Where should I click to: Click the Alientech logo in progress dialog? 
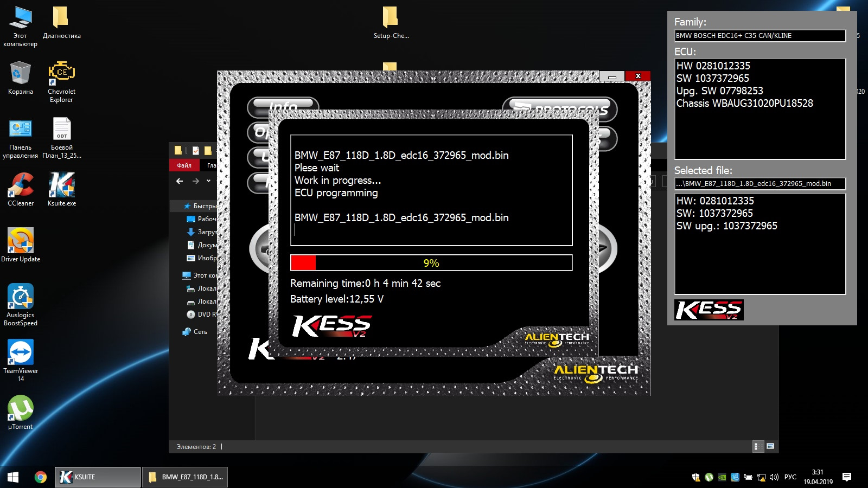click(557, 339)
